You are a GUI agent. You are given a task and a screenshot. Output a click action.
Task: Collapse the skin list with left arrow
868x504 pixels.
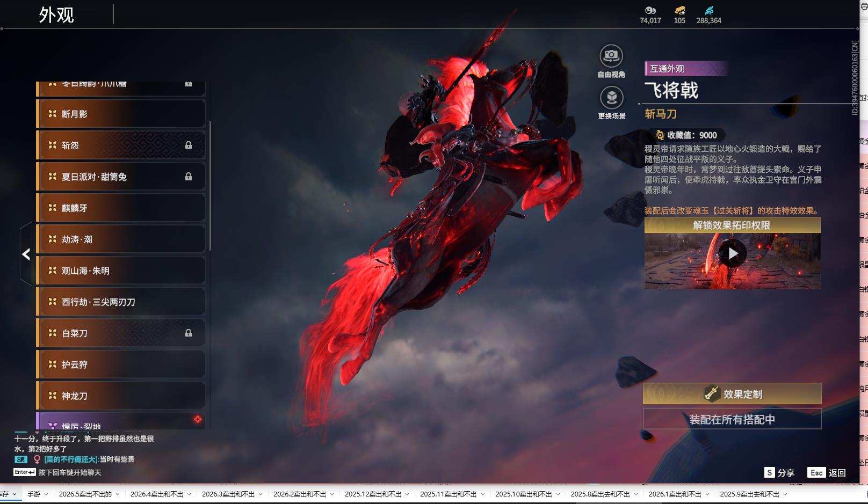click(26, 254)
